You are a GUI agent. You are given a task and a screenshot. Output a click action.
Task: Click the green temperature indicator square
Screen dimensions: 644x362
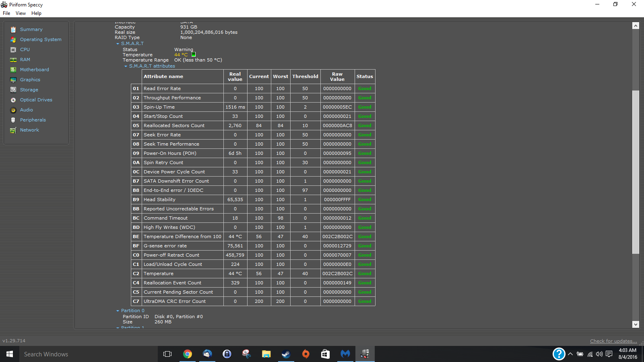click(194, 54)
